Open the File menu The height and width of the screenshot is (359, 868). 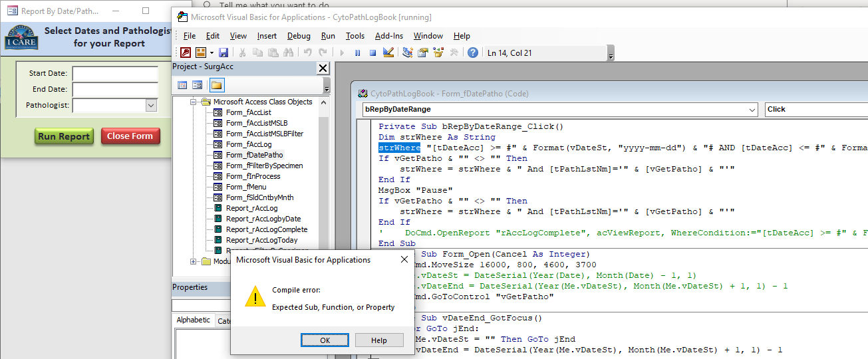pyautogui.click(x=190, y=36)
